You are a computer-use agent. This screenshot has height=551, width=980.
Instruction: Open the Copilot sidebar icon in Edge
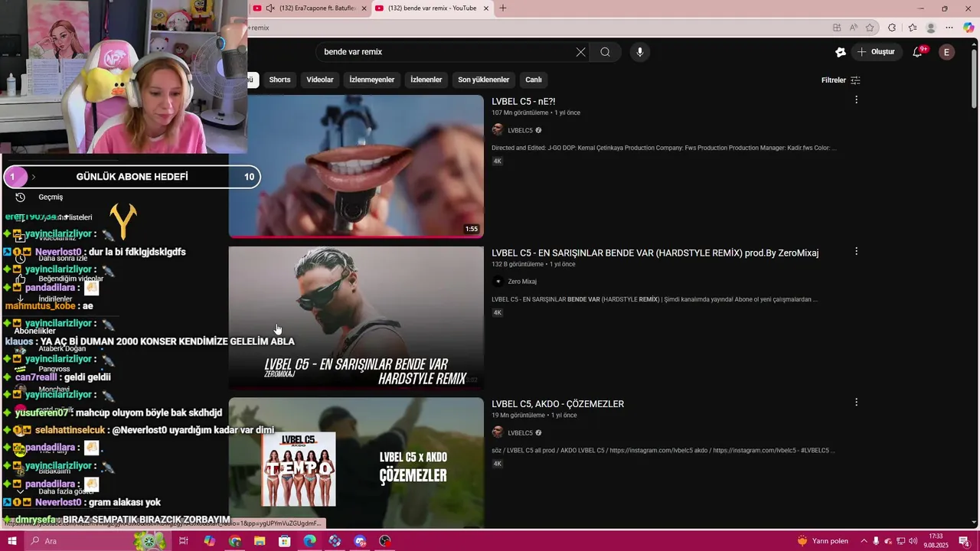969,28
